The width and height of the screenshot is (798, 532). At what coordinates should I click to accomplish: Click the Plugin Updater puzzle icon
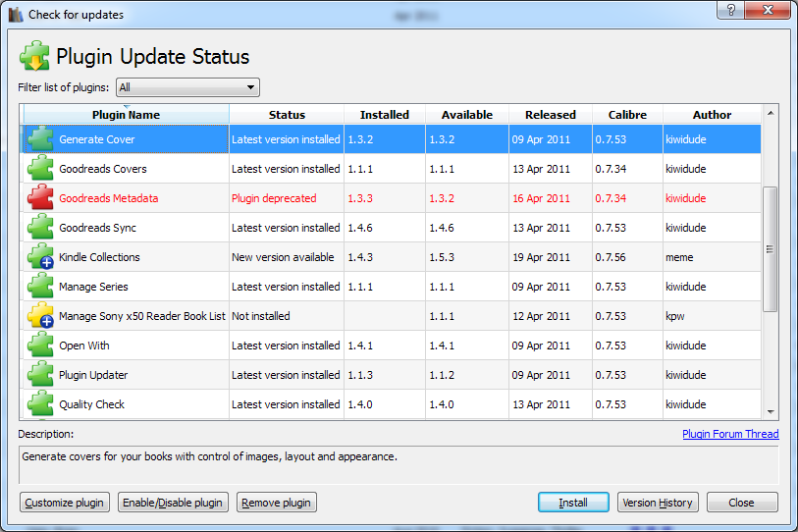point(40,375)
